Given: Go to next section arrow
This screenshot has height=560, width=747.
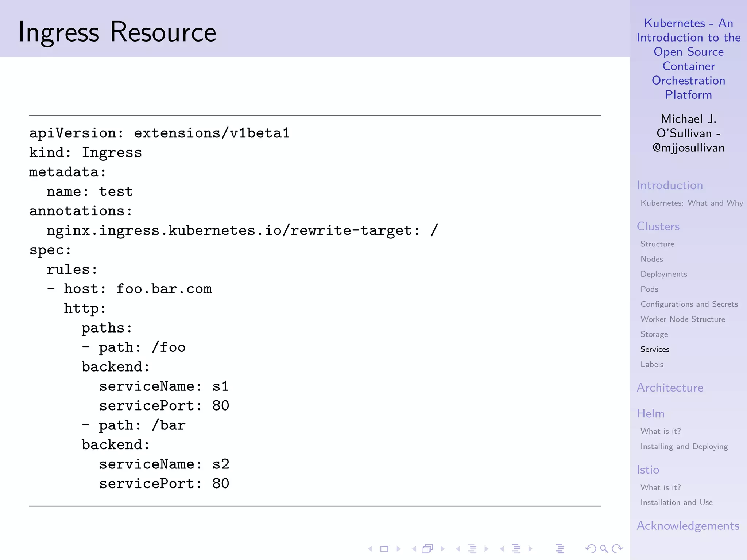Looking at the screenshot, I should [530, 549].
